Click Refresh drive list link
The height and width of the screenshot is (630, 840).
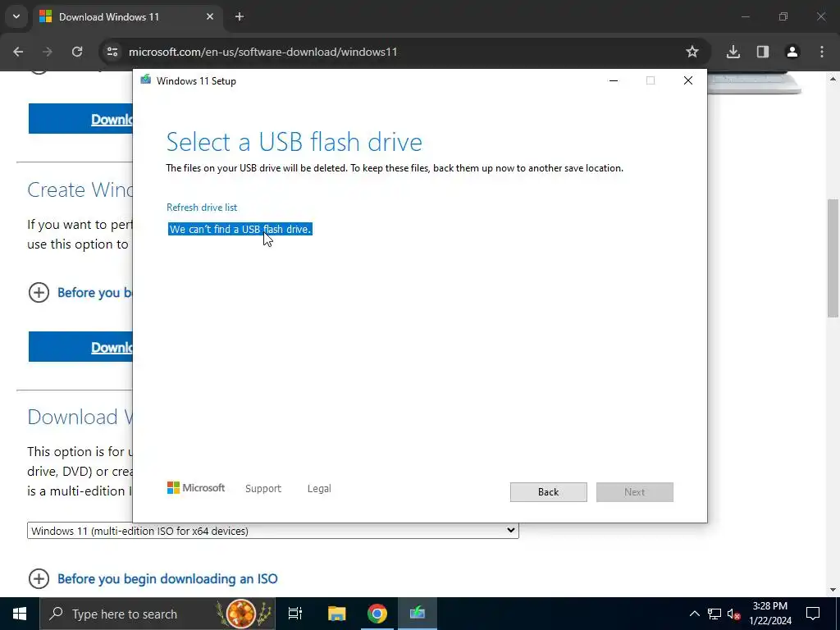202,208
